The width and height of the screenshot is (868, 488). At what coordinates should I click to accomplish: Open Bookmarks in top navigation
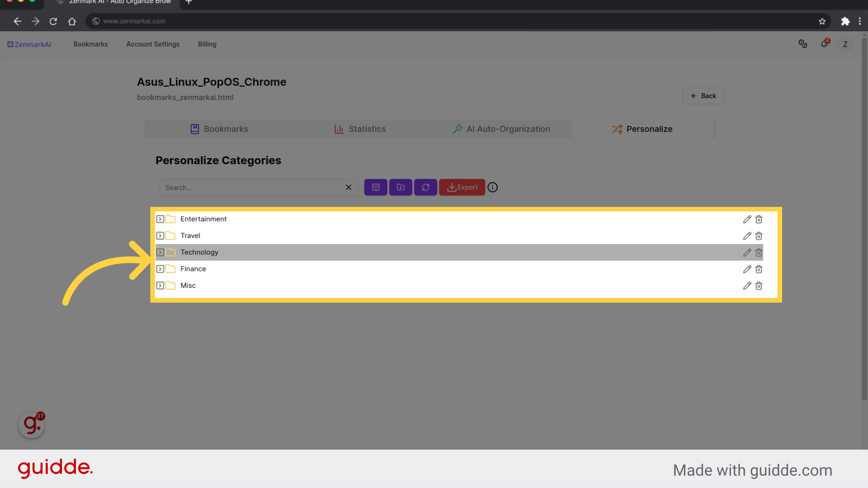90,44
